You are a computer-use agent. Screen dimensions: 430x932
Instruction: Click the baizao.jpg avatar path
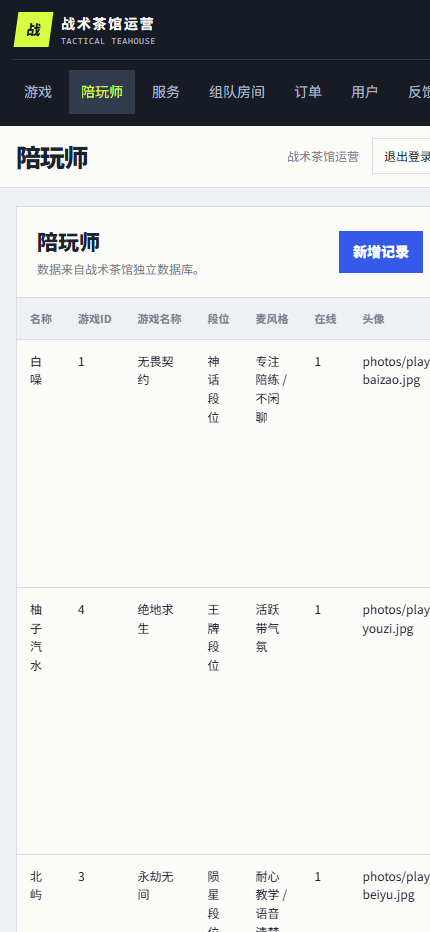[x=396, y=371]
